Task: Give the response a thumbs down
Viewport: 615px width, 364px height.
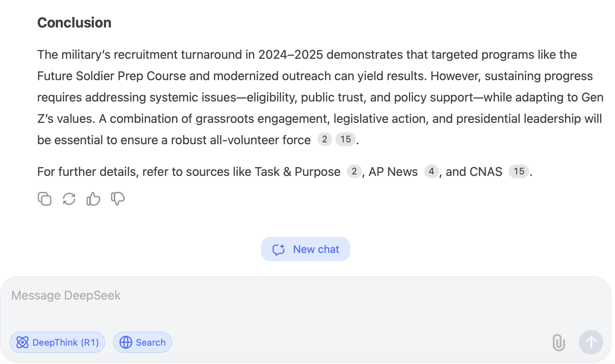Action: click(118, 199)
